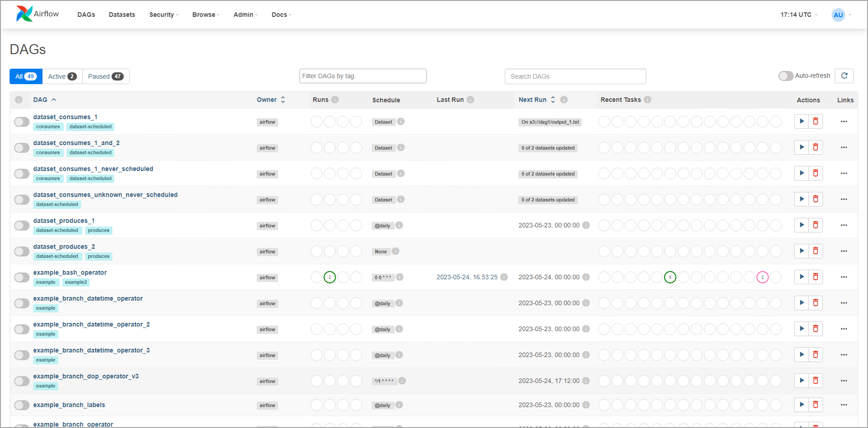Enable the Auto-refresh switch
Image resolution: width=868 pixels, height=428 pixels.
tap(785, 76)
